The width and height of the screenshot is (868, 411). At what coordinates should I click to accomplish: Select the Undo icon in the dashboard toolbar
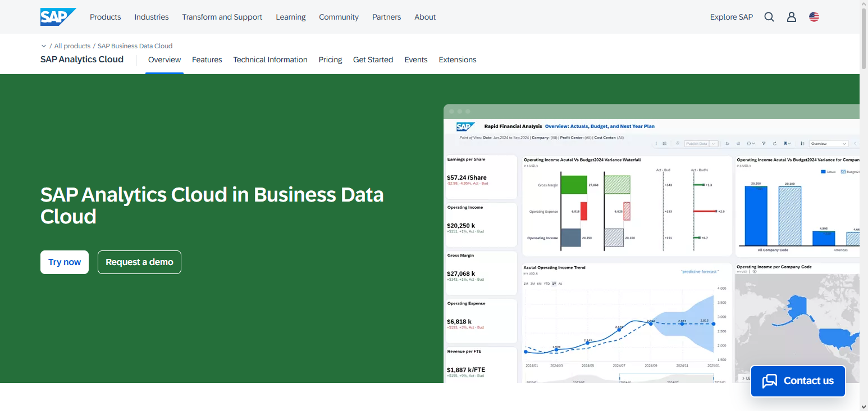tap(727, 143)
